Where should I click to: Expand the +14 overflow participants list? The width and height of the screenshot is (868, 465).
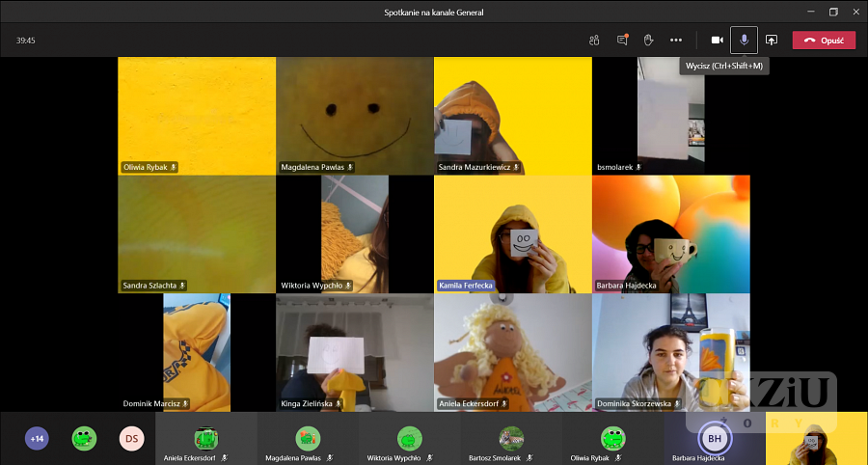37,439
